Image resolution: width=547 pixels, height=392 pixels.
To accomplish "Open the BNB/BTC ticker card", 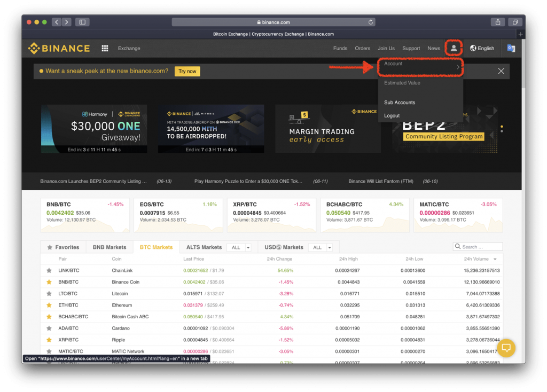I will coord(85,215).
